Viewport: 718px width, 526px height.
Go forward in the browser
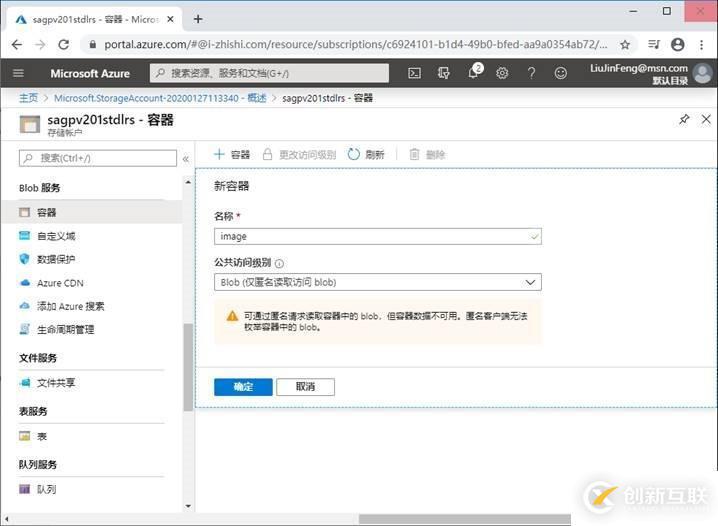(x=40, y=44)
